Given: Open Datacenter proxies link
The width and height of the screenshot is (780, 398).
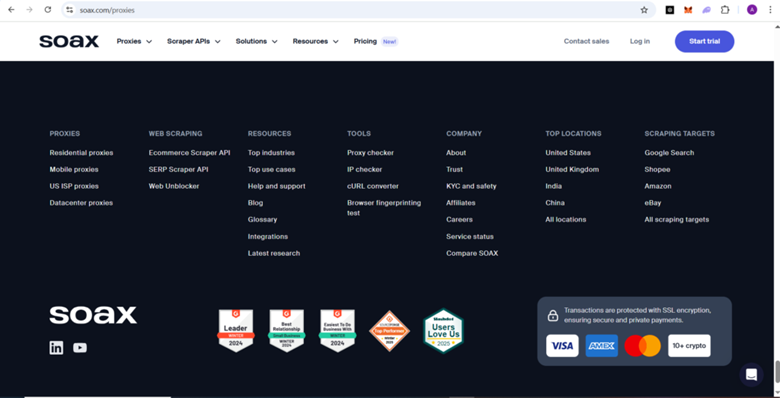Looking at the screenshot, I should tap(81, 203).
